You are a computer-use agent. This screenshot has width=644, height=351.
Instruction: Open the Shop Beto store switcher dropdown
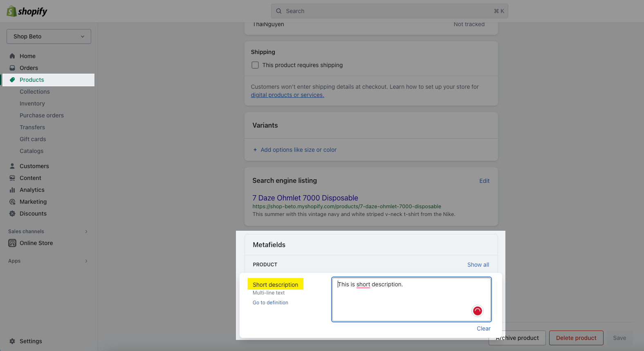[49, 36]
